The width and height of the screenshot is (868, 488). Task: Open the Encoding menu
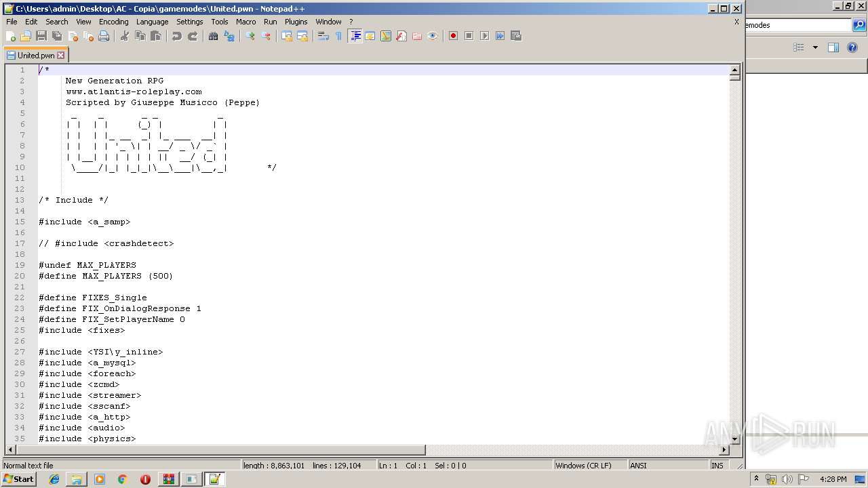[113, 22]
